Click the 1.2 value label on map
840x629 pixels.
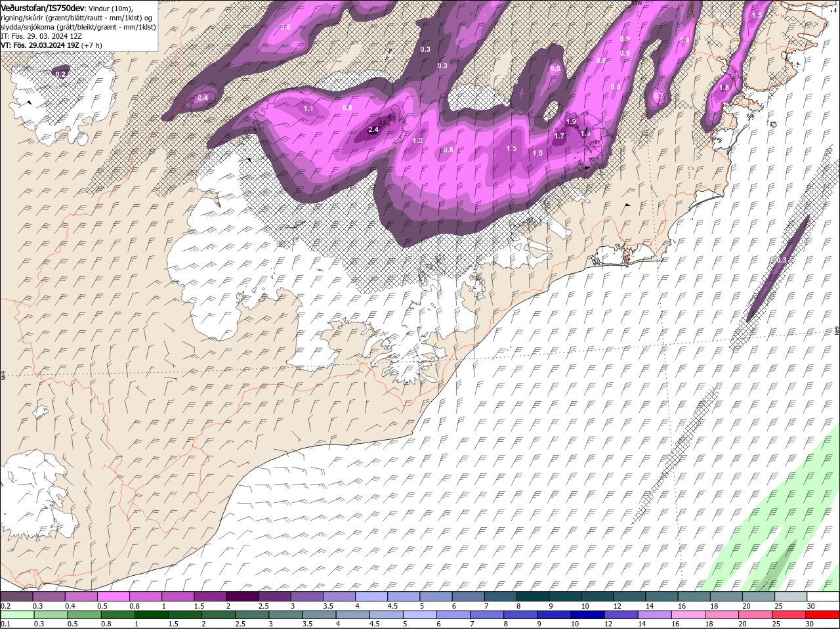pos(417,141)
